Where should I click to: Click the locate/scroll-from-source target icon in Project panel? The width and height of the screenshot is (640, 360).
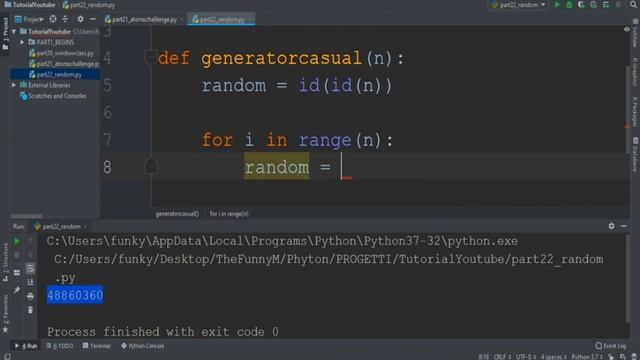point(53,19)
